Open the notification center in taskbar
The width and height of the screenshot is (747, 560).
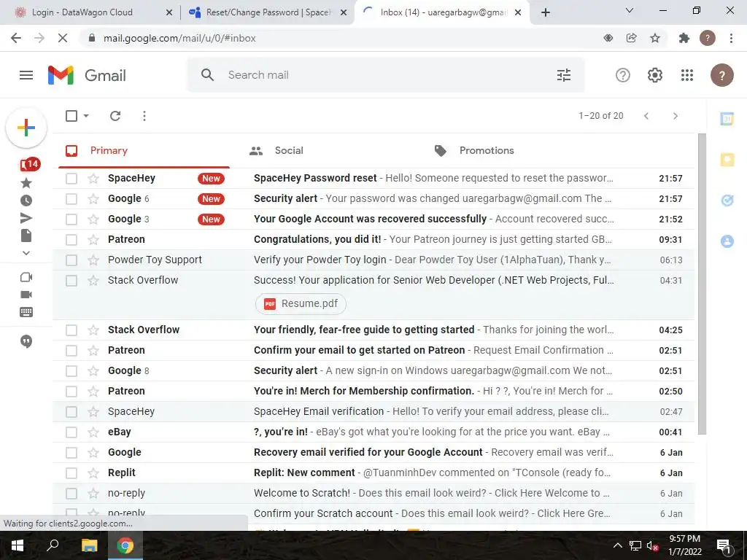click(x=724, y=545)
